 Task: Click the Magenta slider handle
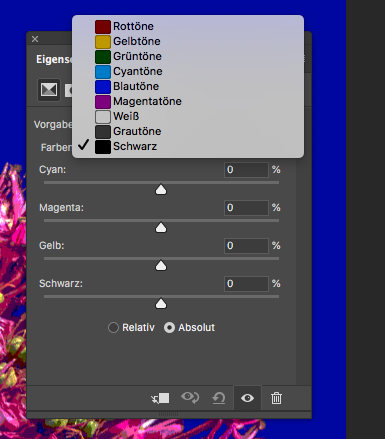pyautogui.click(x=161, y=227)
